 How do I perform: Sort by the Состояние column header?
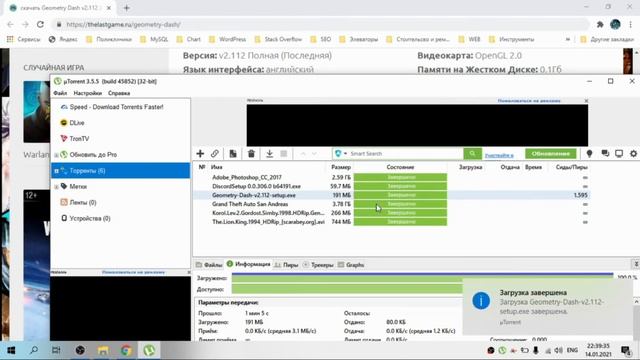tap(400, 167)
